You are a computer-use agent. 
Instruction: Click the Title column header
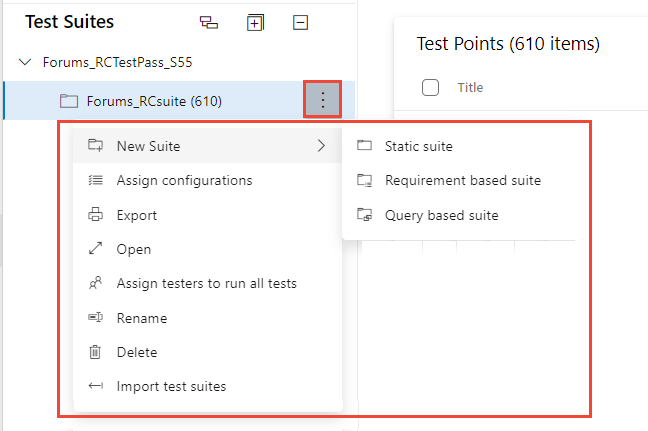pyautogui.click(x=470, y=87)
